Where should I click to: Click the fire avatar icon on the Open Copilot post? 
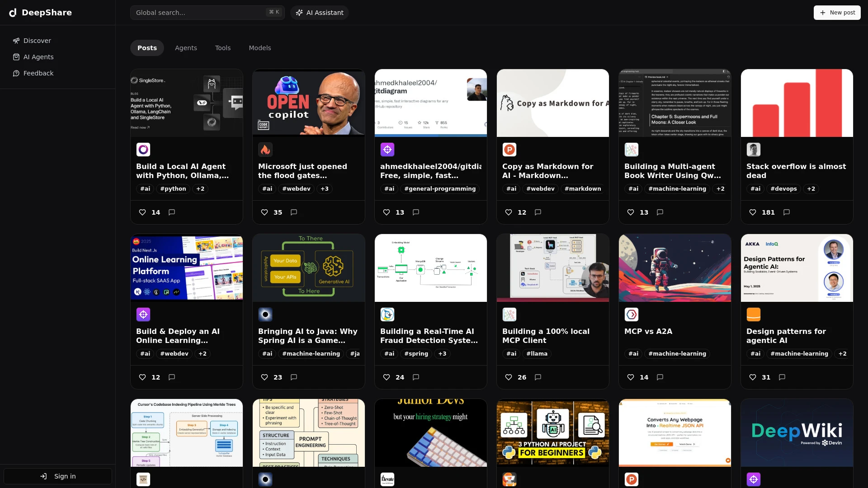265,150
